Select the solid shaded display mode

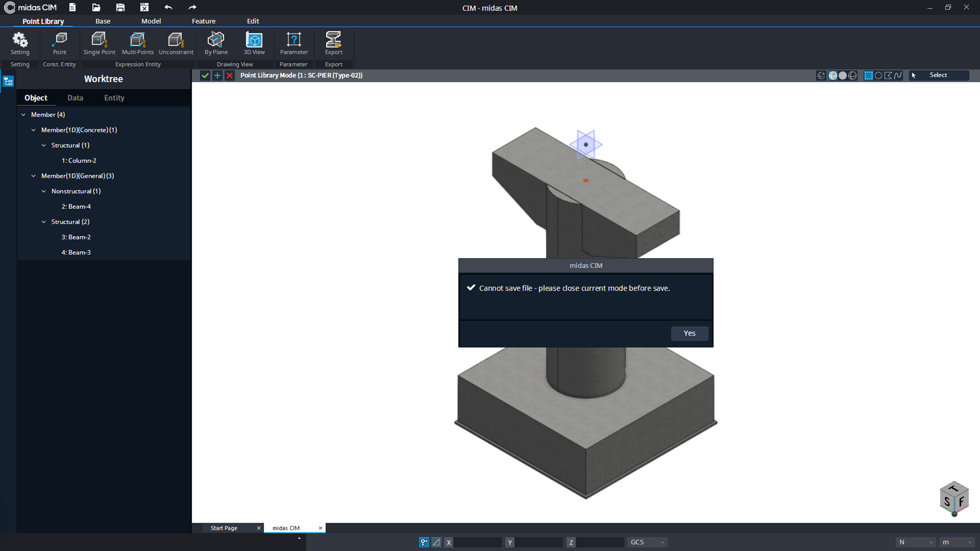(843, 75)
